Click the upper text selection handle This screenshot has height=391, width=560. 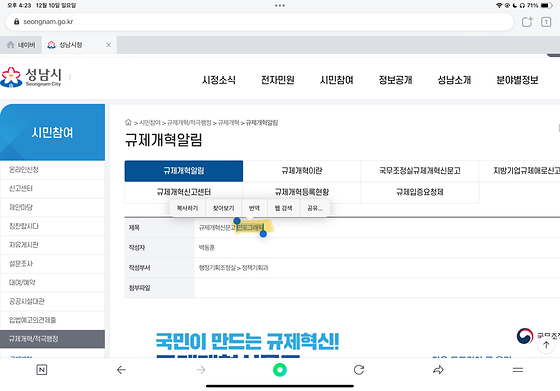pyautogui.click(x=237, y=221)
